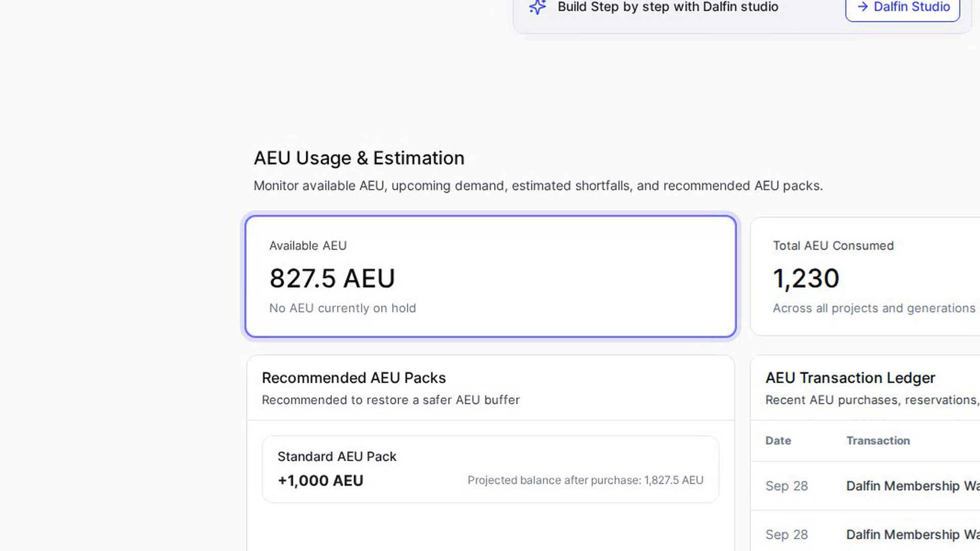980x551 pixels.
Task: Click 'Across all projects and generations' text
Action: click(x=874, y=308)
